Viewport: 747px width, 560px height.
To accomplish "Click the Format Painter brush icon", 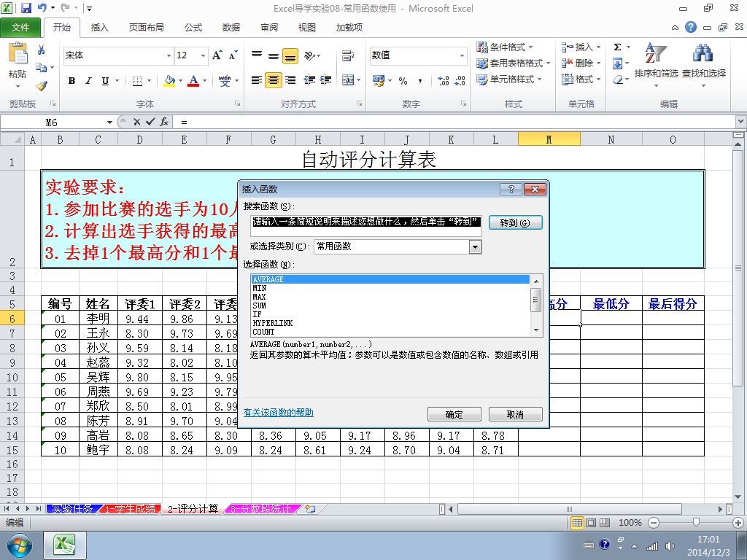I will [42, 86].
